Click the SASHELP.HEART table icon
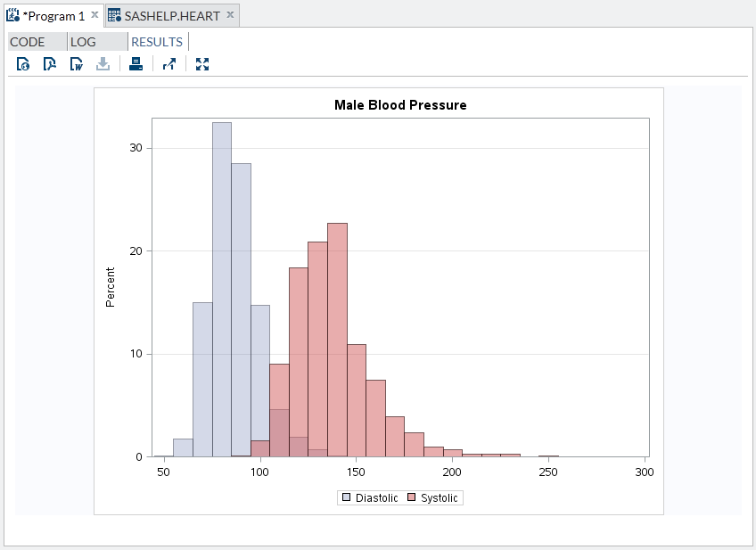The width and height of the screenshot is (756, 550). 114,15
